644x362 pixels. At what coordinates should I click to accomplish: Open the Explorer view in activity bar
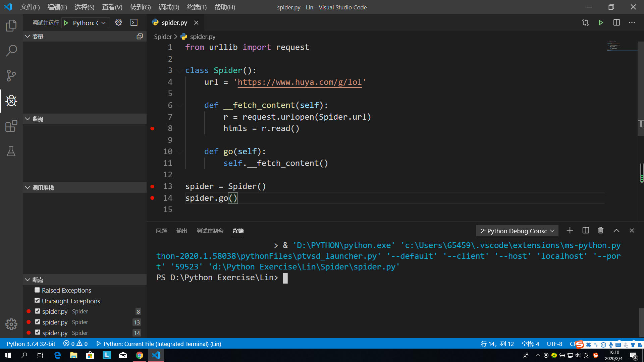11,26
